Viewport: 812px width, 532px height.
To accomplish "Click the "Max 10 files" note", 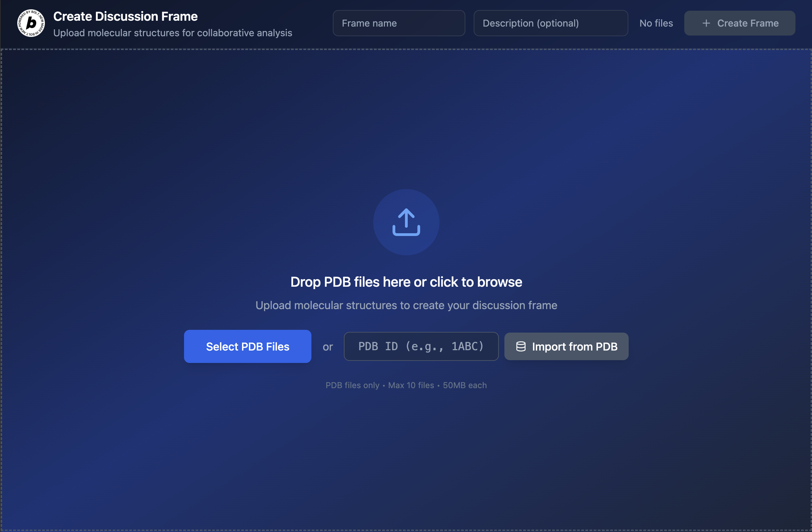I will click(411, 385).
